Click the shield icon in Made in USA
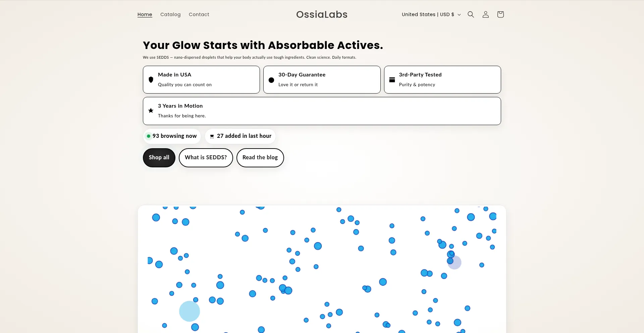Image resolution: width=644 pixels, height=333 pixels. [x=151, y=80]
